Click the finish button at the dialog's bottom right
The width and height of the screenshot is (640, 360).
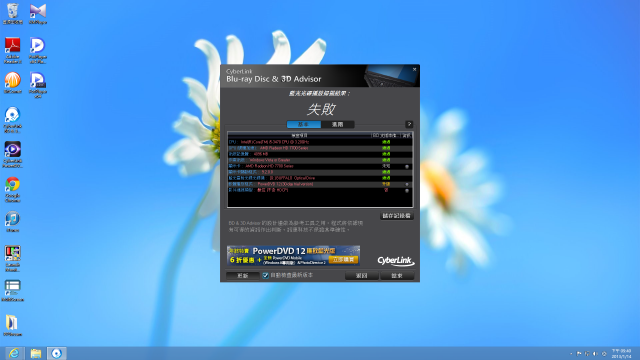point(397,276)
